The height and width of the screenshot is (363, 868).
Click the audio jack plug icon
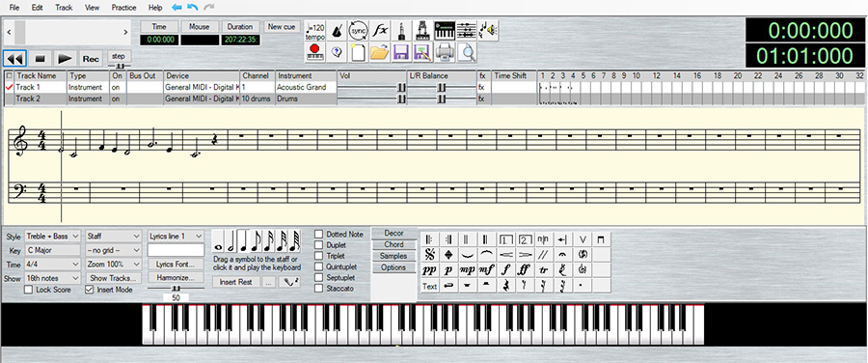[x=401, y=32]
